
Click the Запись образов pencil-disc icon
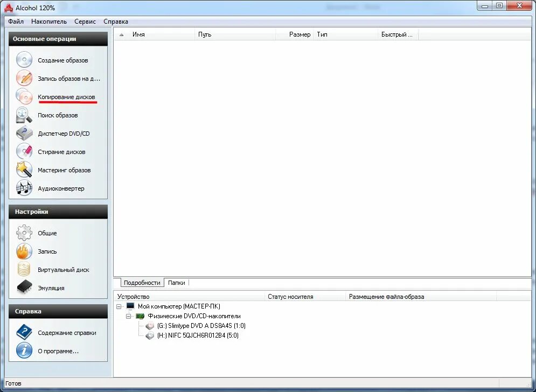24,78
